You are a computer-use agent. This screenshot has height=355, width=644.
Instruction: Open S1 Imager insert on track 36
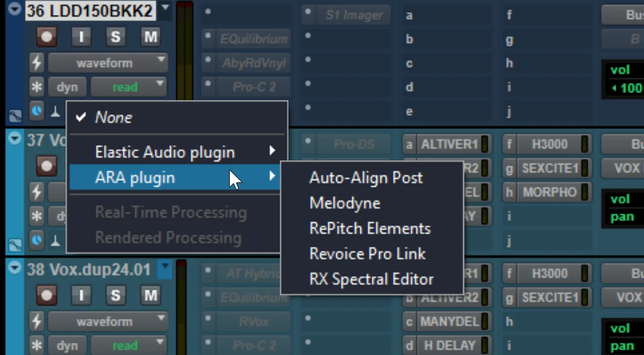354,15
